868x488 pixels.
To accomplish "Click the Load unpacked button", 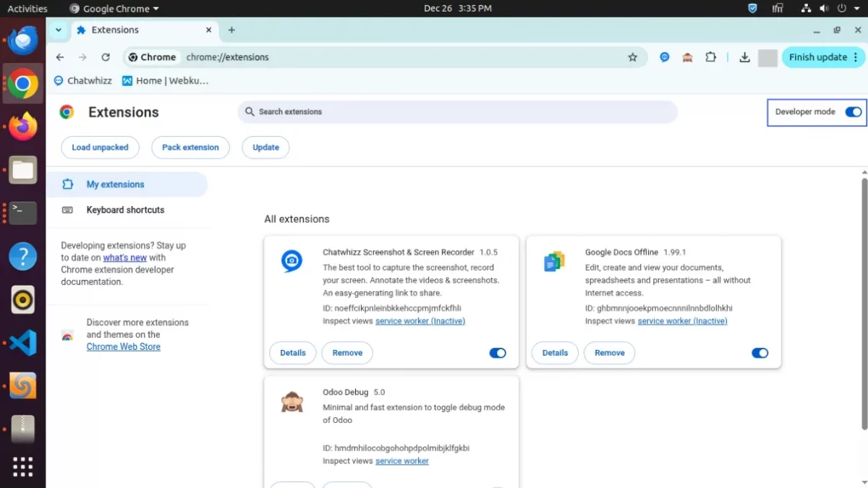I will pyautogui.click(x=100, y=147).
